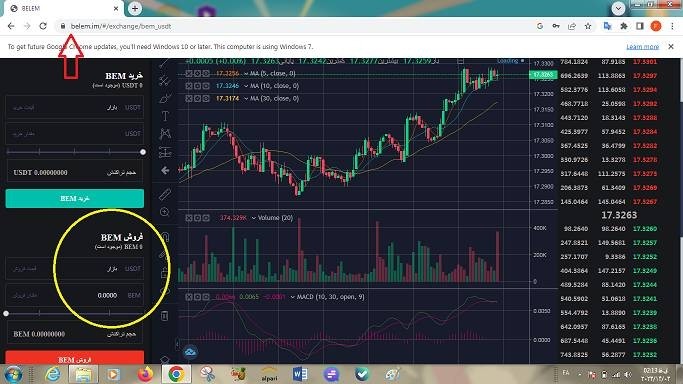Open a new browser tab

[x=135, y=8]
